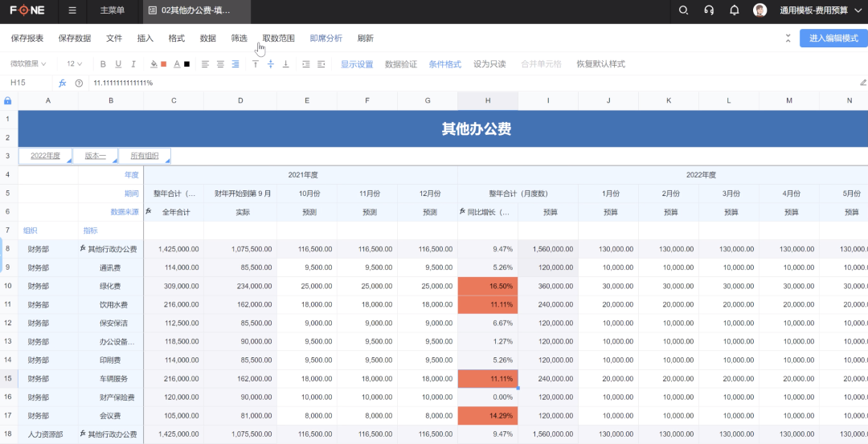
Task: Click the font color A icon
Action: (177, 64)
